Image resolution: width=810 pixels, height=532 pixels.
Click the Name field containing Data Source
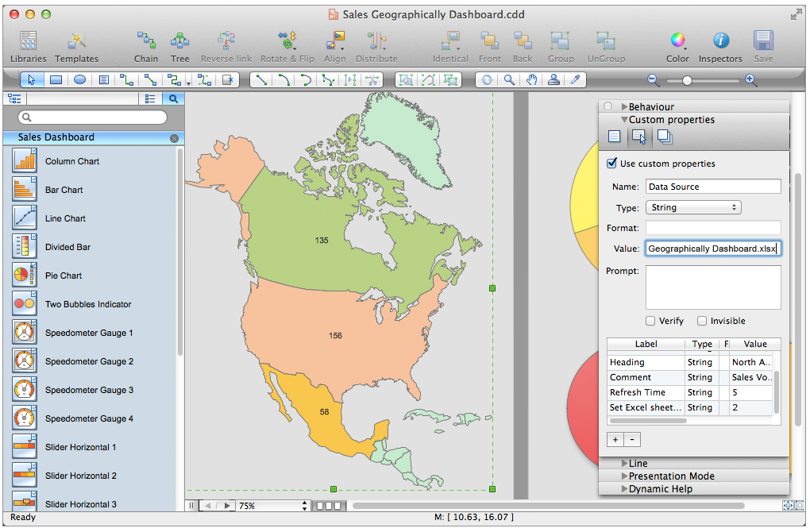[712, 187]
